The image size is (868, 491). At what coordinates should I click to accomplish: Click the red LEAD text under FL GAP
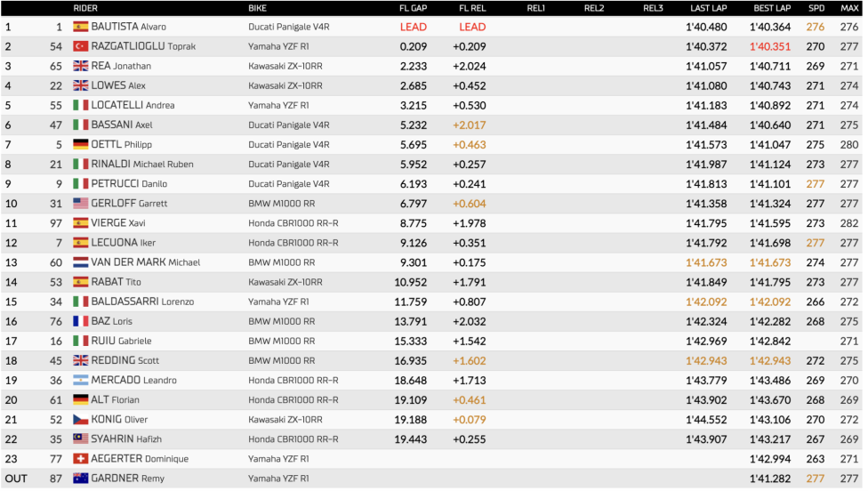(x=414, y=27)
